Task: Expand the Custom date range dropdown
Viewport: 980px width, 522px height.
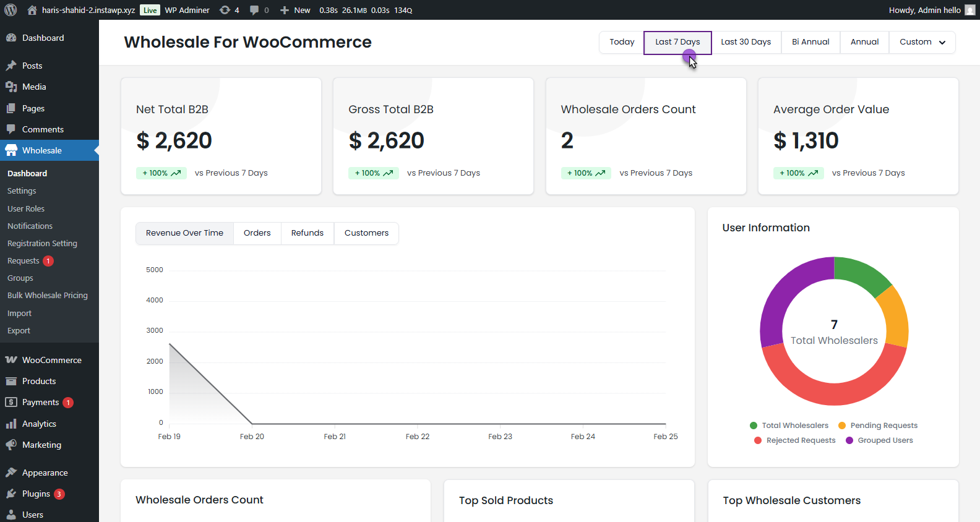Action: pyautogui.click(x=922, y=42)
